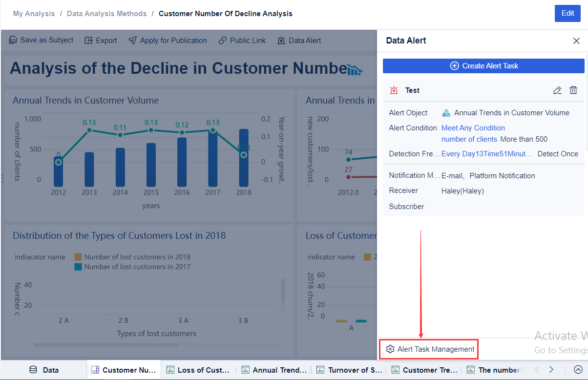Close the Data Alert panel
Image resolution: width=588 pixels, height=380 pixels.
[576, 41]
